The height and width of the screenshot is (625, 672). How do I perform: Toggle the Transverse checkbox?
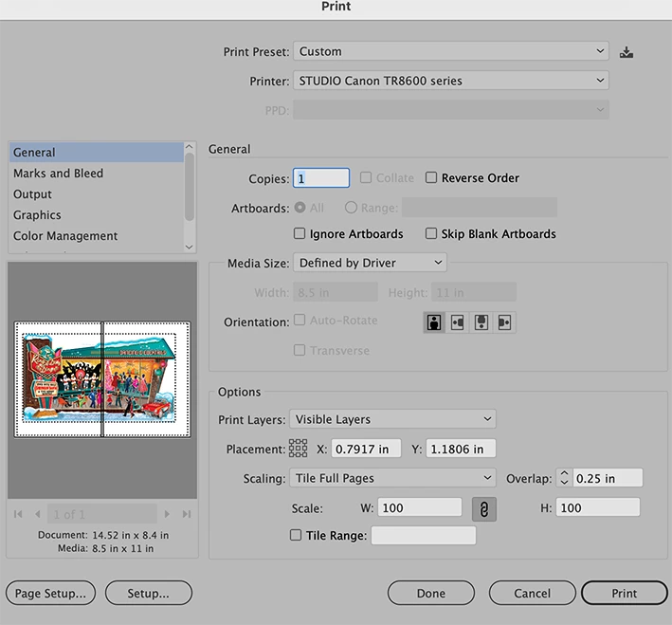300,350
